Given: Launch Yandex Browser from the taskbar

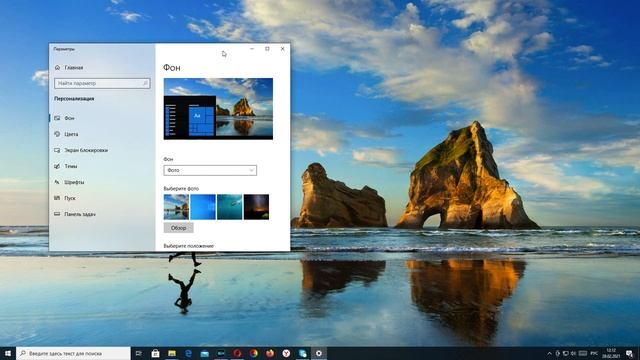Looking at the screenshot, I should tap(286, 353).
